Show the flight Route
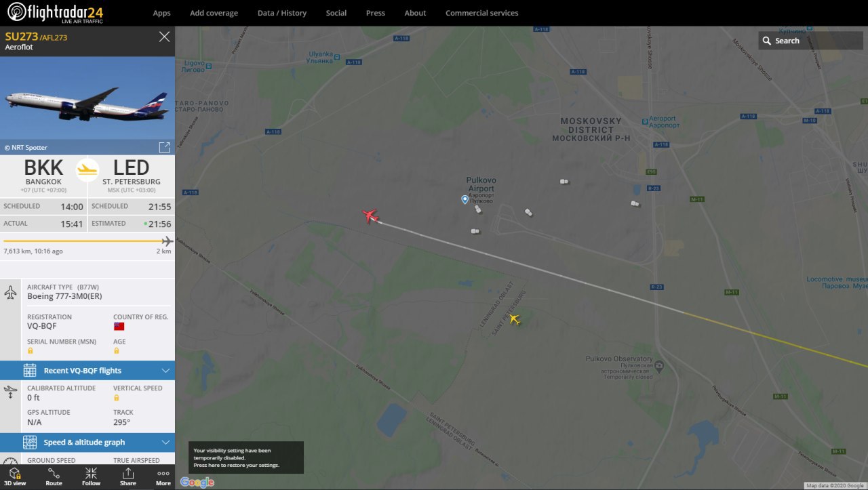The width and height of the screenshot is (868, 490). tap(54, 476)
